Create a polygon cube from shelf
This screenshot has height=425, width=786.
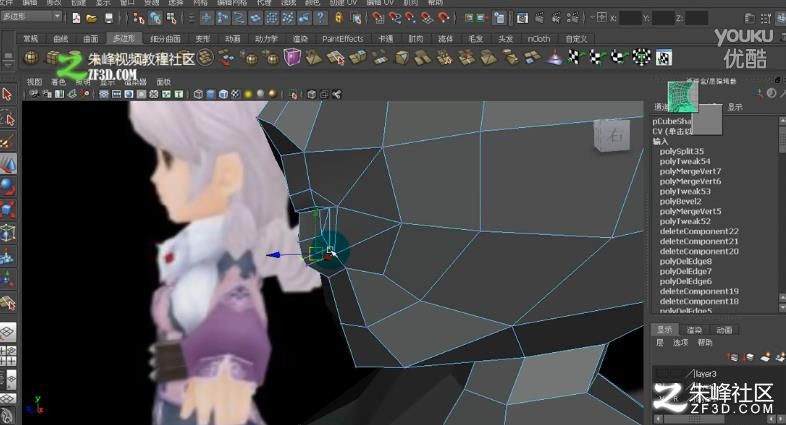coord(52,58)
